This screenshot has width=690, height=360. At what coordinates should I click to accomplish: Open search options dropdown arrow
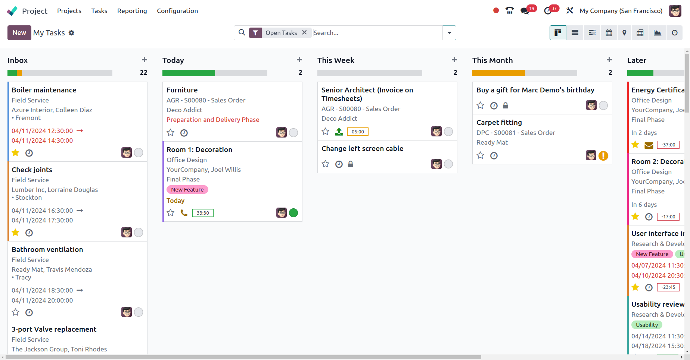pos(449,33)
